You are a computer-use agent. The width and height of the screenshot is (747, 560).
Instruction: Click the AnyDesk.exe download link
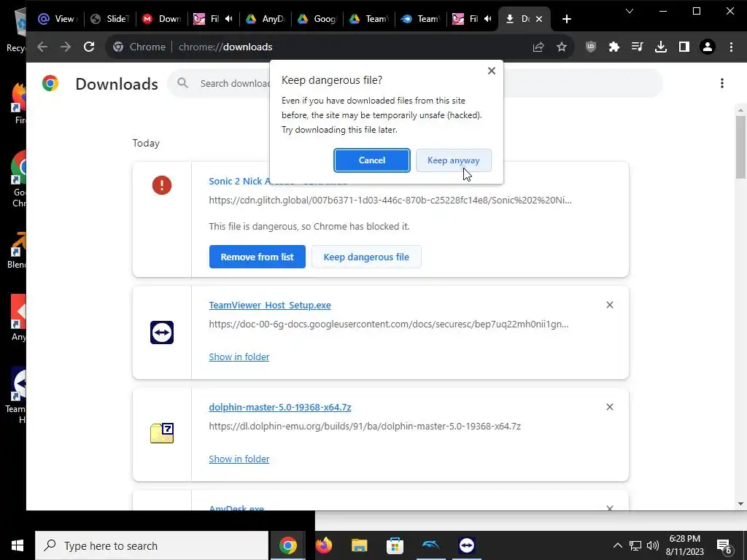coord(236,508)
